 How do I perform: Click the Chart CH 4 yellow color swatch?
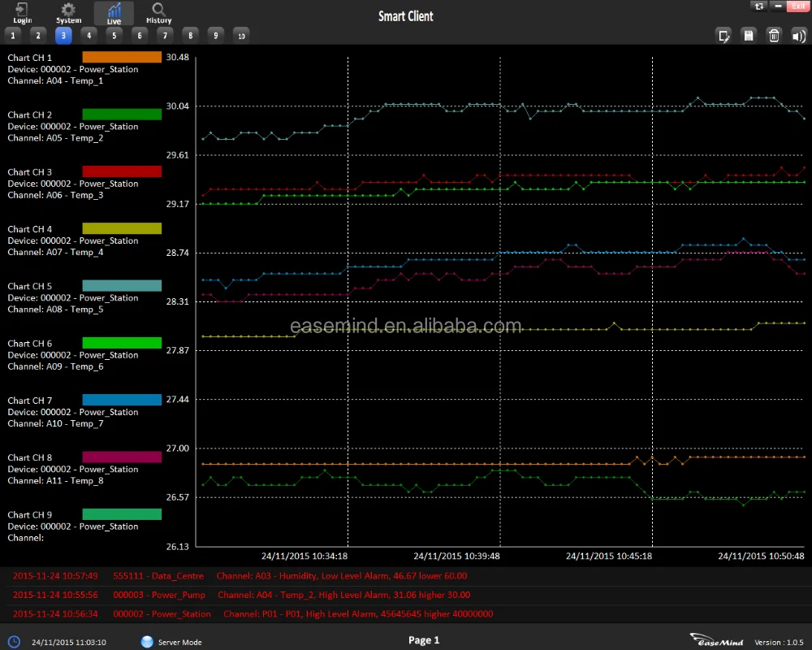122,228
